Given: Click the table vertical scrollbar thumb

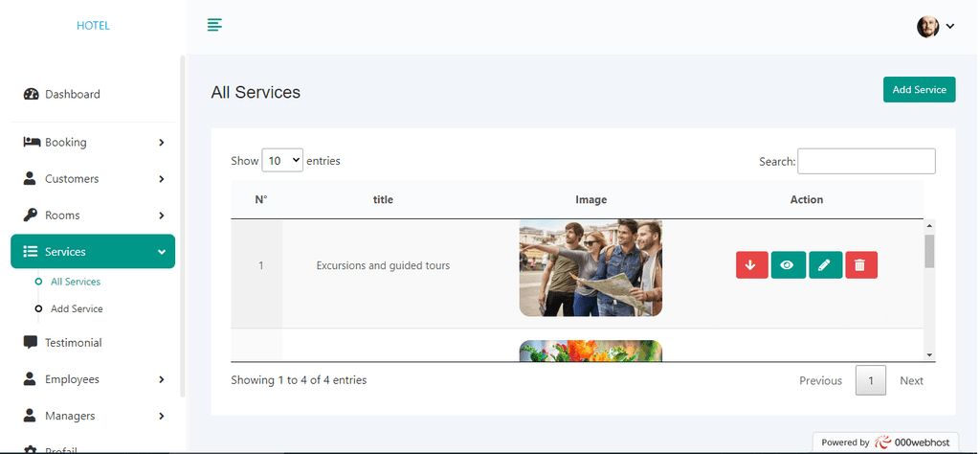Looking at the screenshot, I should click(929, 251).
